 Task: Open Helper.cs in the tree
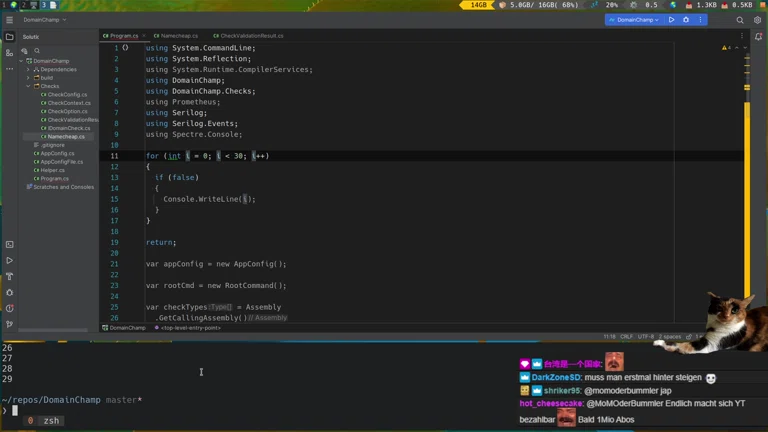coord(49,170)
